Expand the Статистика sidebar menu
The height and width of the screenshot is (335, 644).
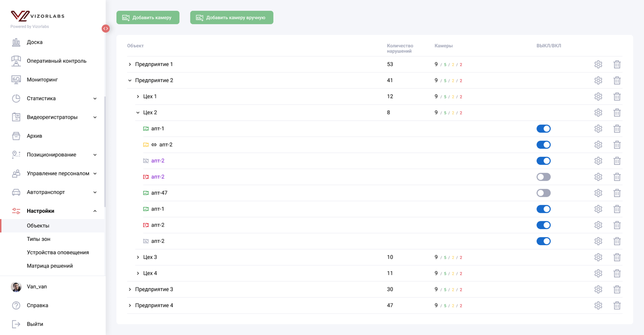click(x=95, y=98)
